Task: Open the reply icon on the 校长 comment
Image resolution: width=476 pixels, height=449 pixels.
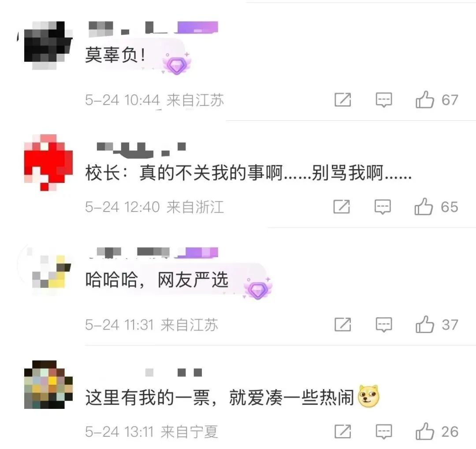Action: 383,207
